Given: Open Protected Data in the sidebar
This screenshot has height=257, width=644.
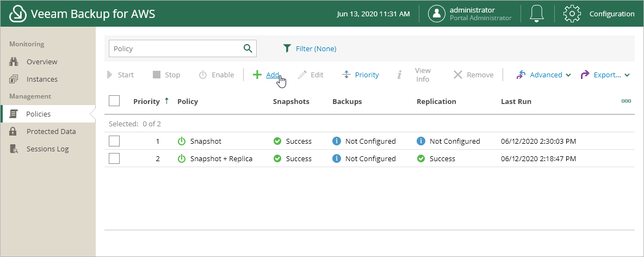Looking at the screenshot, I should (51, 132).
